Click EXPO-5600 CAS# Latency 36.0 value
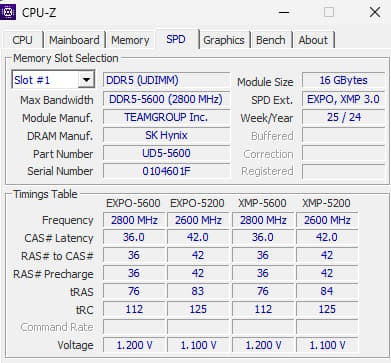Viewport: 391px width, 363px height. [x=134, y=237]
